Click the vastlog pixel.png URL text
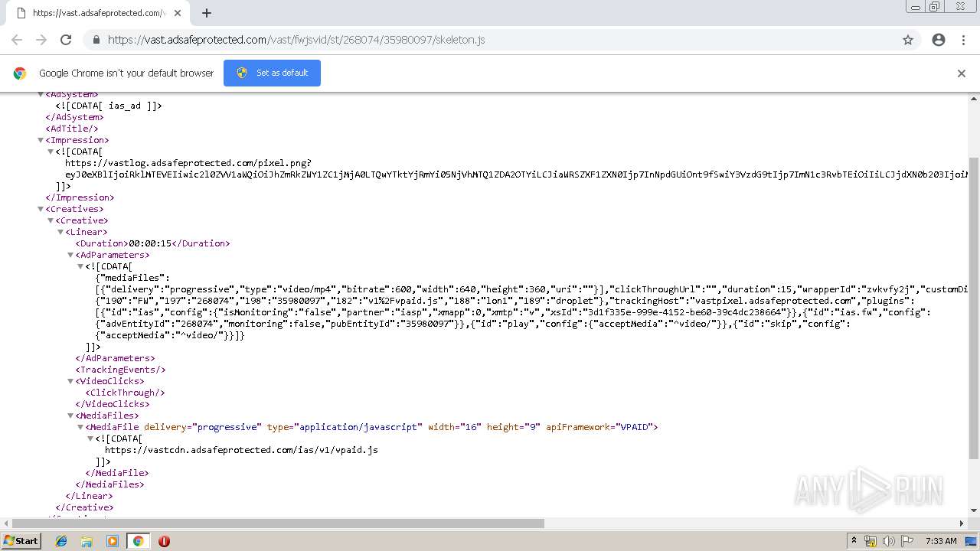This screenshot has height=551, width=980. (188, 163)
